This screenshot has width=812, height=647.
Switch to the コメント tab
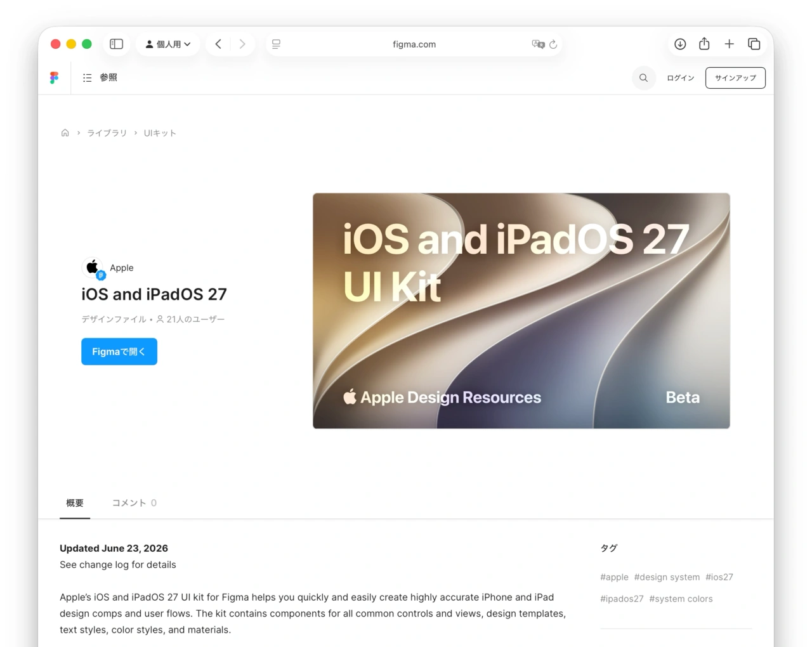pyautogui.click(x=134, y=503)
